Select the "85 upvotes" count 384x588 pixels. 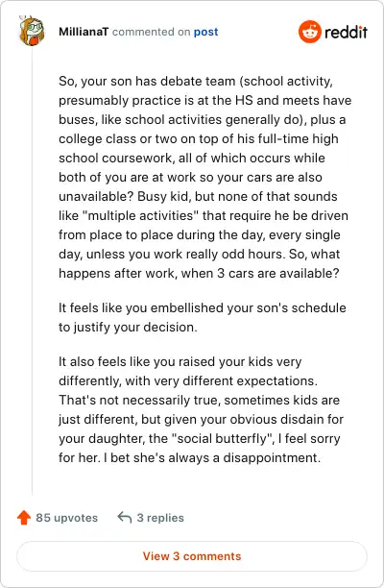(x=66, y=518)
